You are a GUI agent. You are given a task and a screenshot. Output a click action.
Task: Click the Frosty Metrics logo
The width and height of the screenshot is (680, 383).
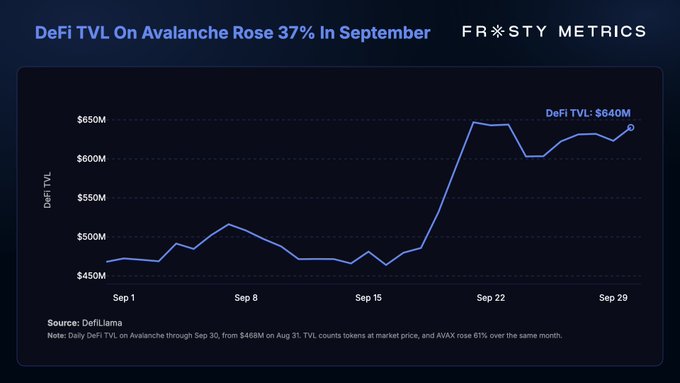(x=554, y=31)
